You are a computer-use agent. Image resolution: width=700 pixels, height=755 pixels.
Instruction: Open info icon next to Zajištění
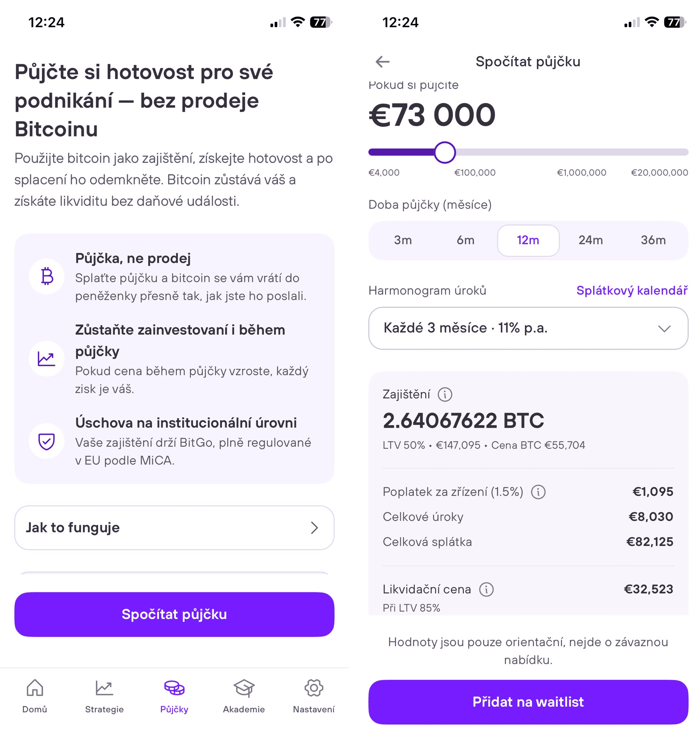pyautogui.click(x=445, y=394)
